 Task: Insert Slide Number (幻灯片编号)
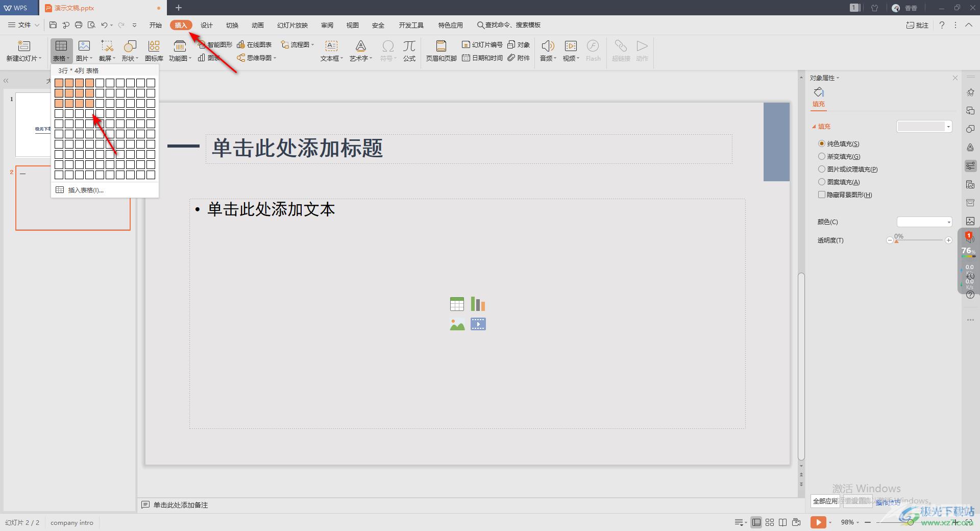pos(482,45)
